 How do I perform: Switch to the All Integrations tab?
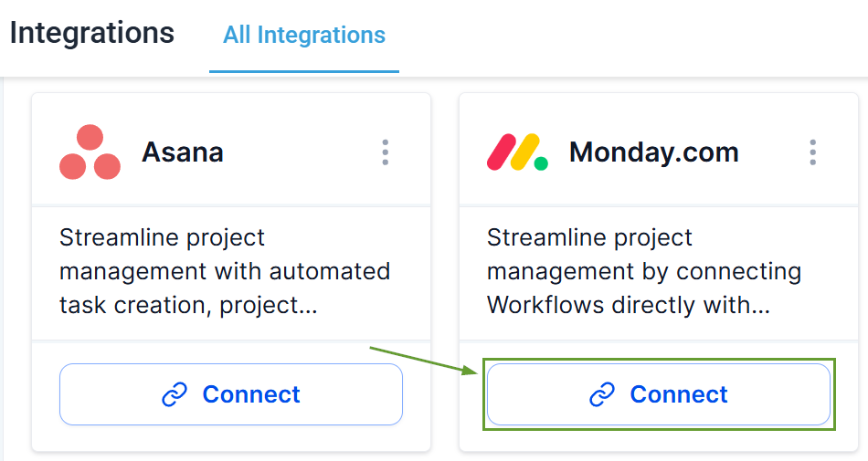(x=304, y=36)
